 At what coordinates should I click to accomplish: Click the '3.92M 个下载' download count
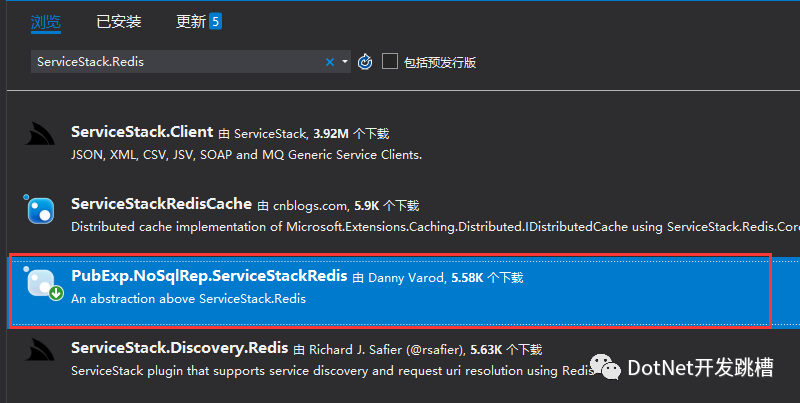tap(351, 134)
